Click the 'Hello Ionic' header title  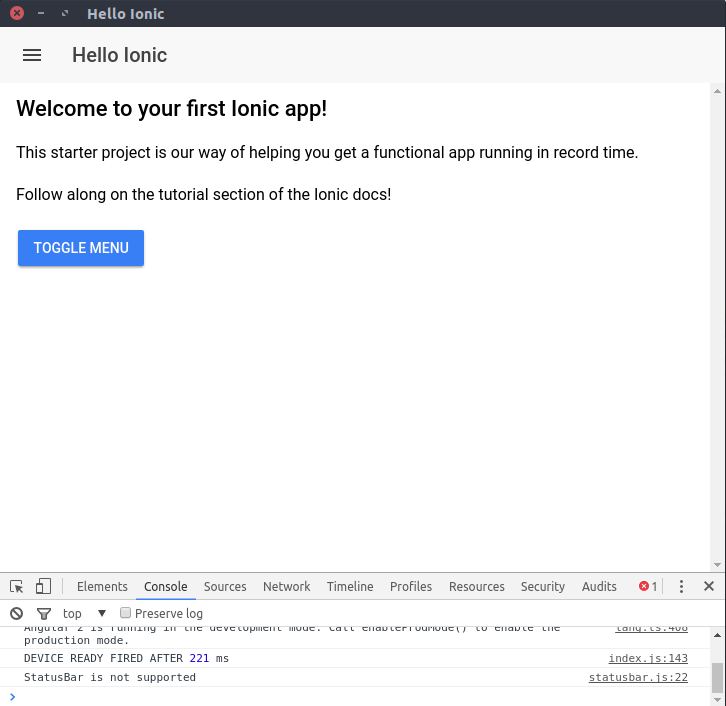click(119, 55)
